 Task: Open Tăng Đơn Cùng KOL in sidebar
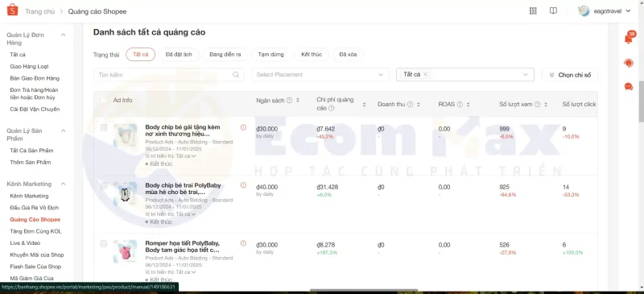[x=35, y=231]
